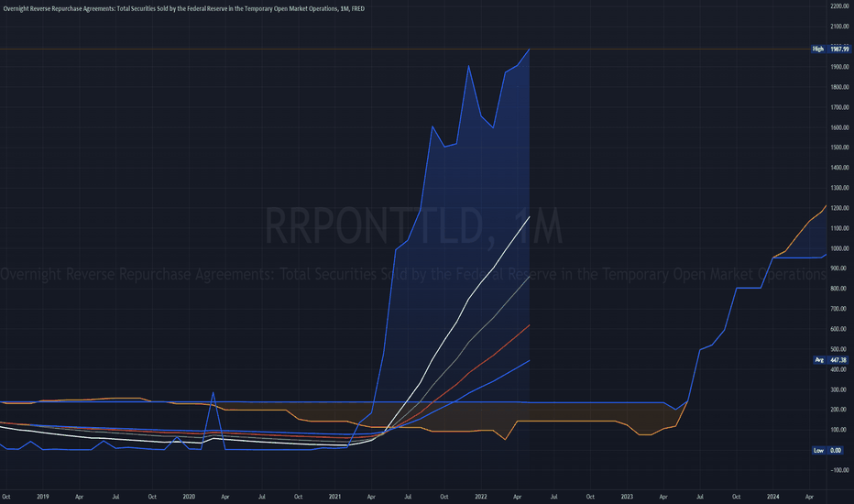Image resolution: width=854 pixels, height=504 pixels.
Task: Click the 1300.00 price axis label
Action: click(840, 188)
